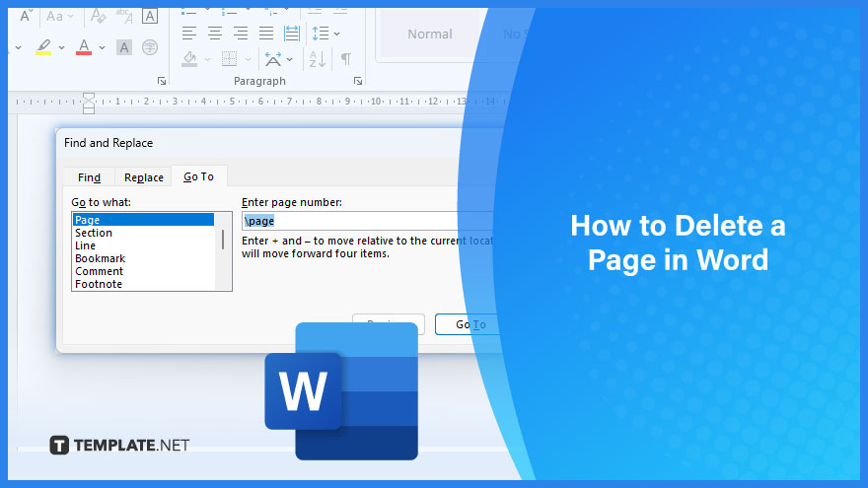Open the font color dropdown arrow
This screenshot has width=868, height=488.
pyautogui.click(x=102, y=47)
